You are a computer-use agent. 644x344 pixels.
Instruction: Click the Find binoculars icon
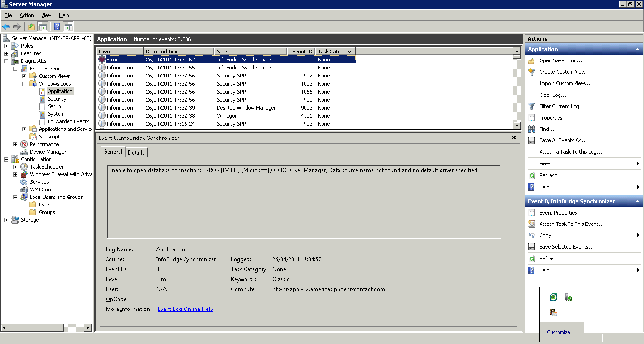tap(532, 129)
